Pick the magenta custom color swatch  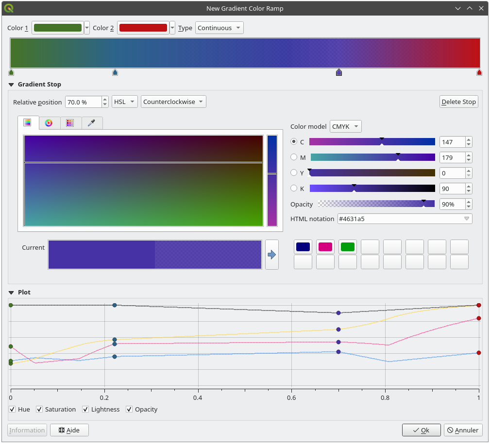coord(325,247)
